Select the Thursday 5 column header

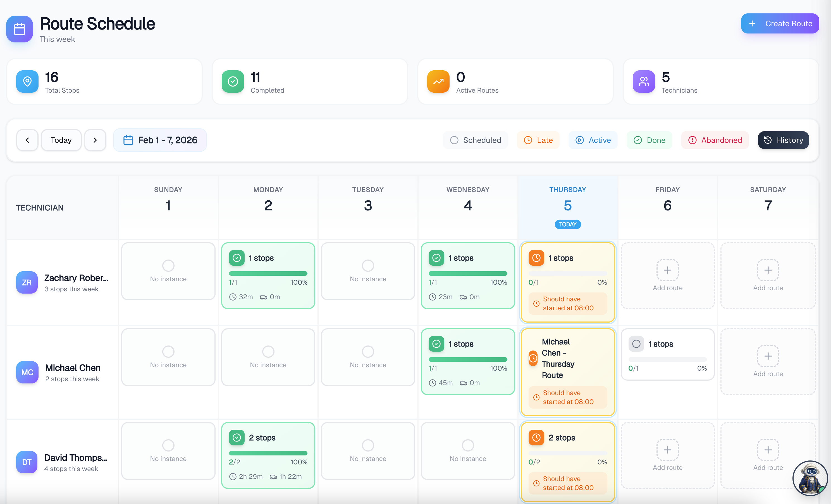pyautogui.click(x=568, y=205)
